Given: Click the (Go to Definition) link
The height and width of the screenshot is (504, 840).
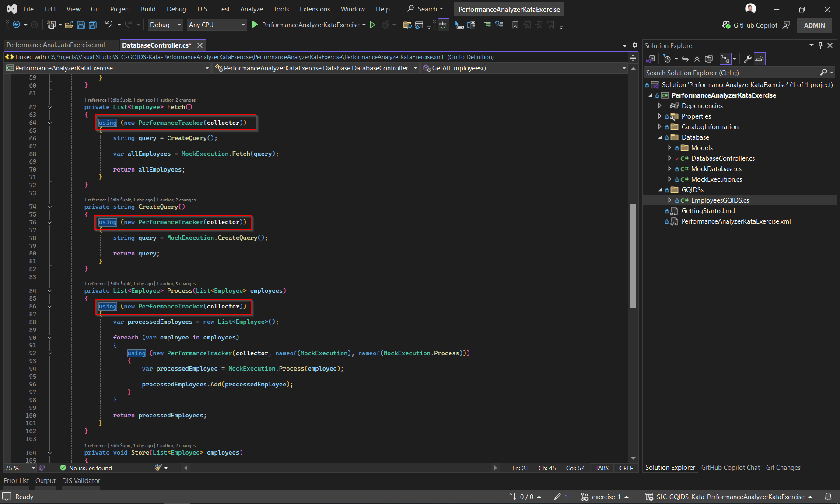Looking at the screenshot, I should [x=470, y=57].
